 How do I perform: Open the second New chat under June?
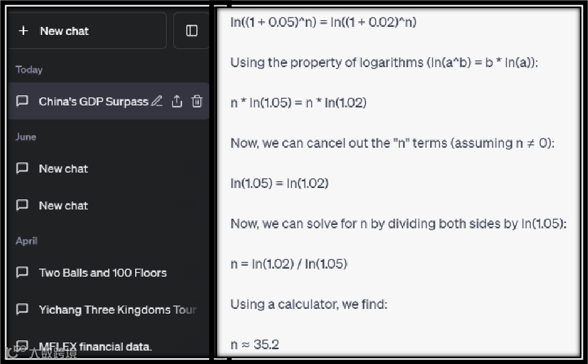point(63,206)
